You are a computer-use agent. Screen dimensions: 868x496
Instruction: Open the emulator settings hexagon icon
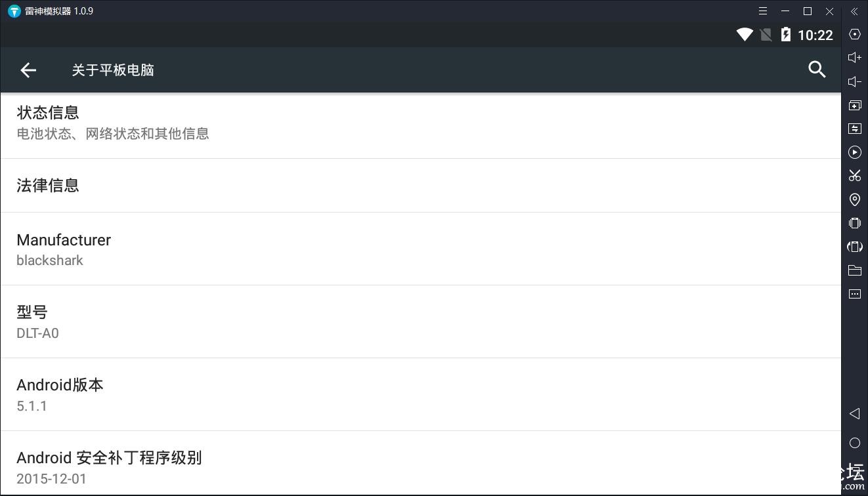tap(854, 34)
